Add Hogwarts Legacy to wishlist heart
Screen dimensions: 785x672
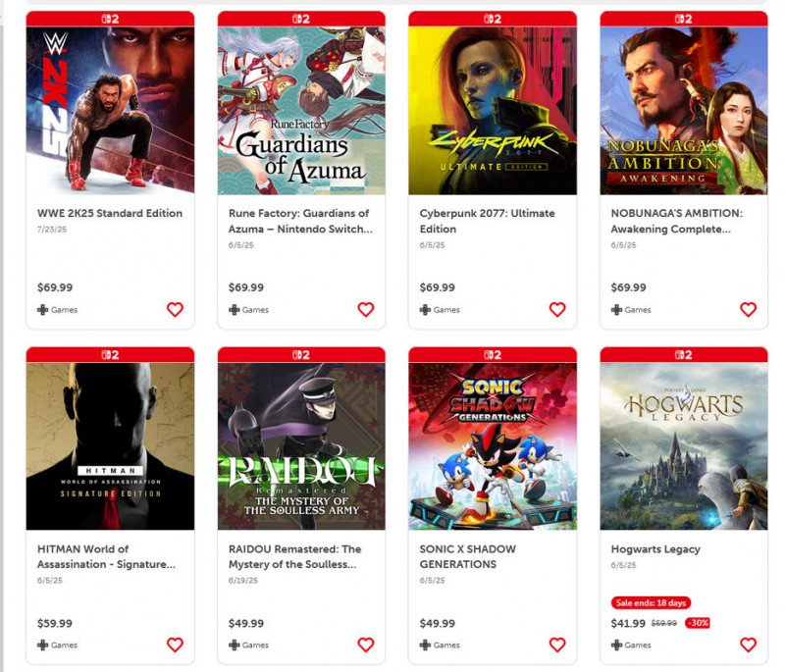(x=749, y=645)
